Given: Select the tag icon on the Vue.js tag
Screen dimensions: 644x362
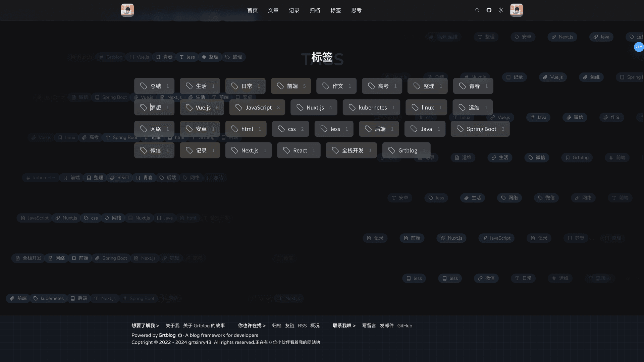Looking at the screenshot, I should click(x=189, y=107).
